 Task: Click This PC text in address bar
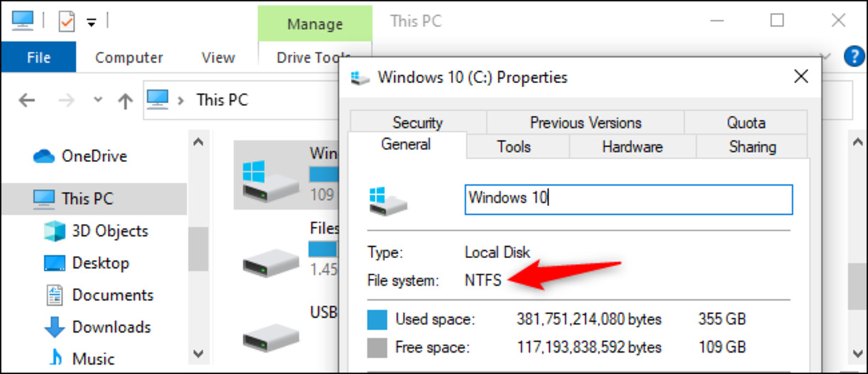(x=222, y=100)
